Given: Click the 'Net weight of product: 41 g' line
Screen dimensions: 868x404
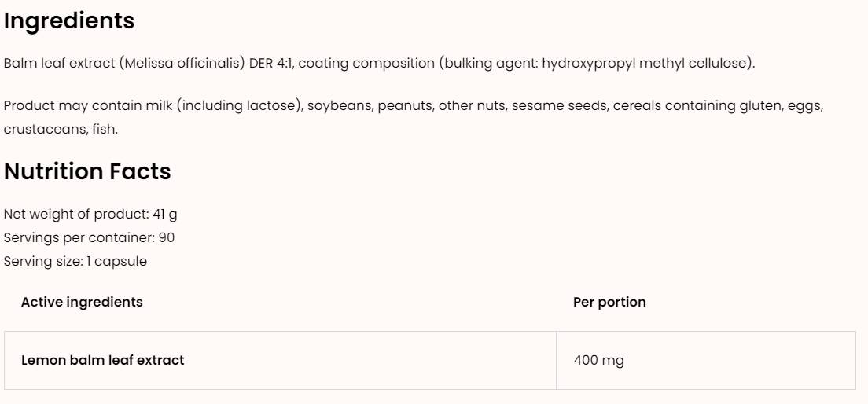Looking at the screenshot, I should point(90,214).
